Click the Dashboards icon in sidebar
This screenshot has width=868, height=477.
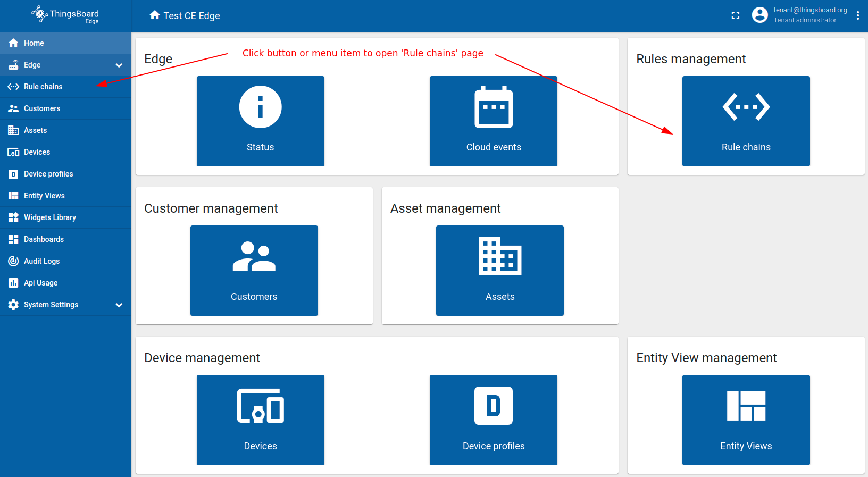(13, 239)
